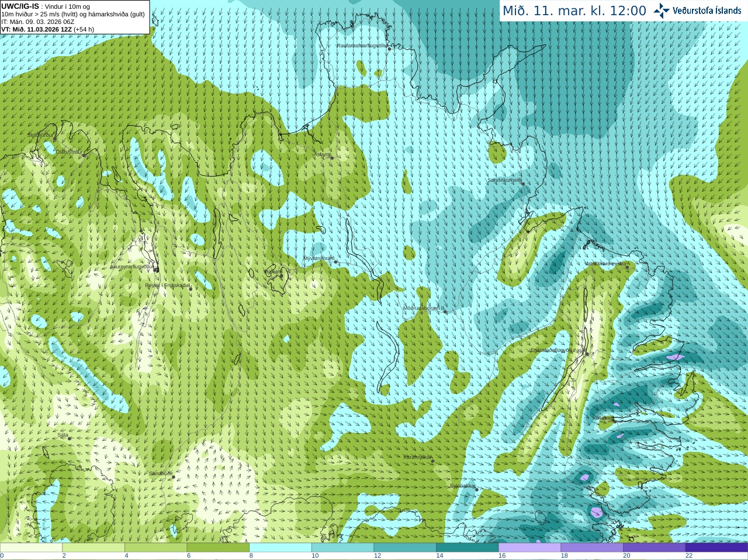
Task: Select the 2–4 m/s legend color swatch
Action: (93, 548)
